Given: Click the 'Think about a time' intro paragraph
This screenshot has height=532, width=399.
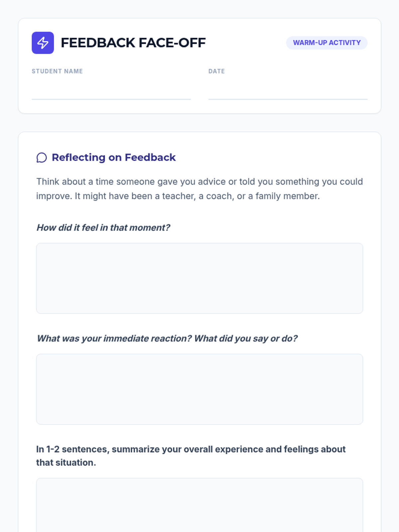Looking at the screenshot, I should 199,189.
